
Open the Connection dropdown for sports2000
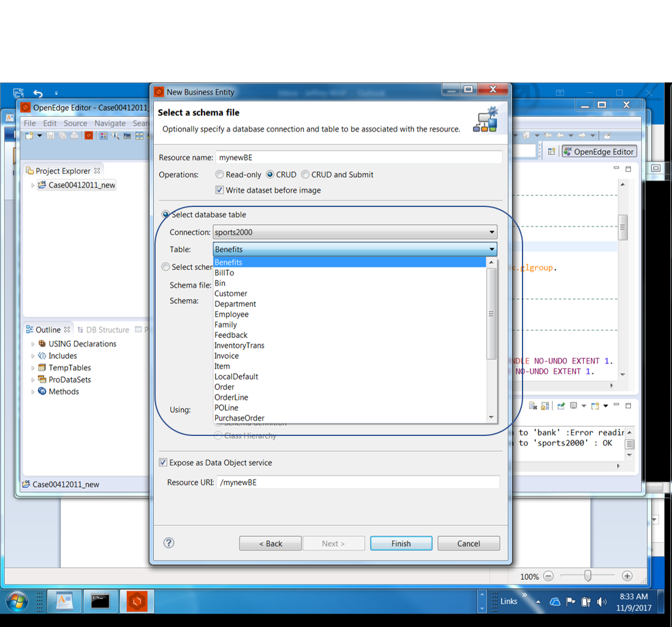[x=491, y=232]
